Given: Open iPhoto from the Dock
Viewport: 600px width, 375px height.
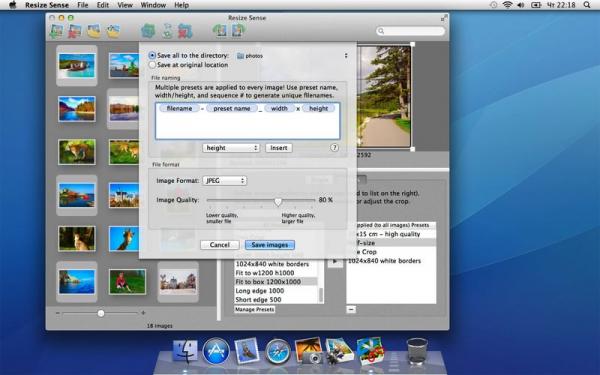Looking at the screenshot, I should [308, 350].
